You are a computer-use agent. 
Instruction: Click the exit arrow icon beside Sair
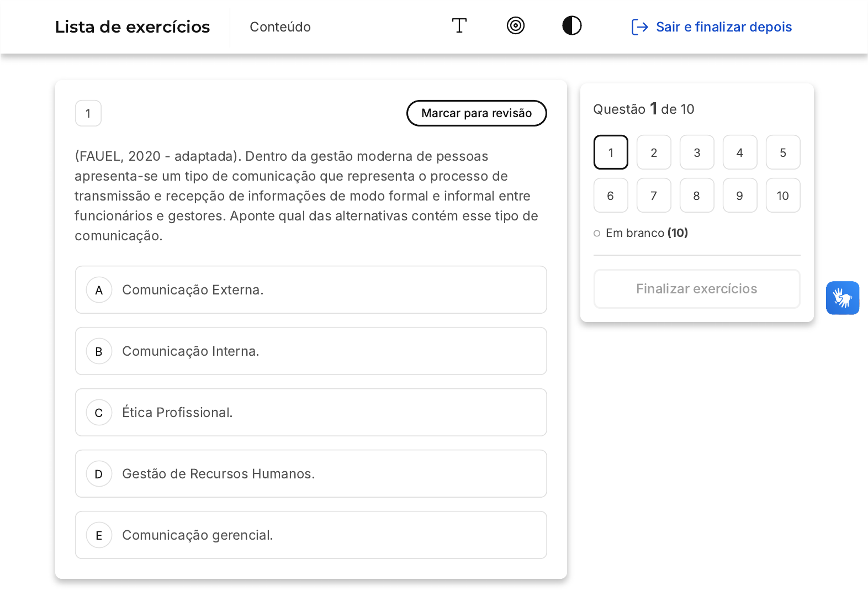tap(639, 27)
